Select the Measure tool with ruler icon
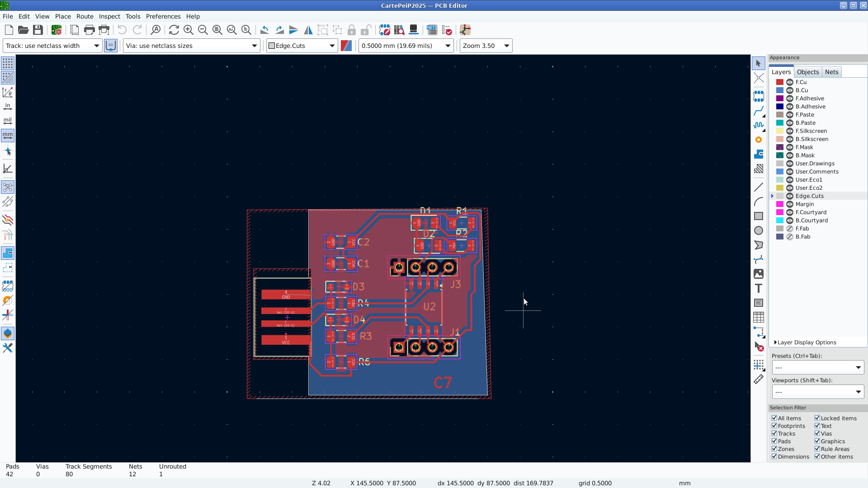The width and height of the screenshot is (868, 488). click(x=759, y=380)
